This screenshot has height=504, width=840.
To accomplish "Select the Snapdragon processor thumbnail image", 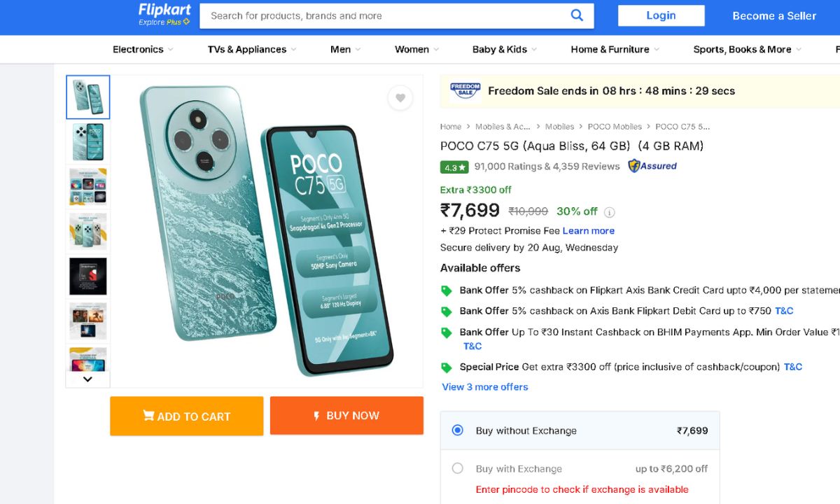I will (x=88, y=276).
